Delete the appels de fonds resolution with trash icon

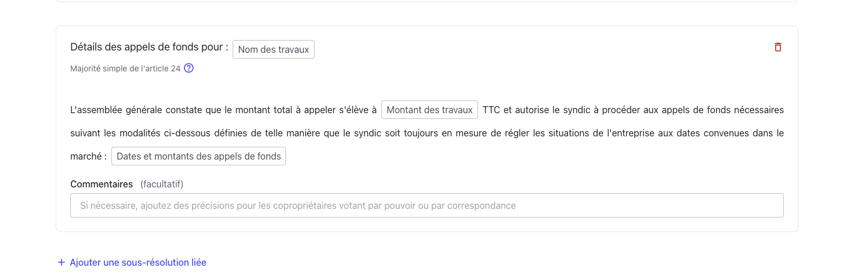pyautogui.click(x=778, y=47)
